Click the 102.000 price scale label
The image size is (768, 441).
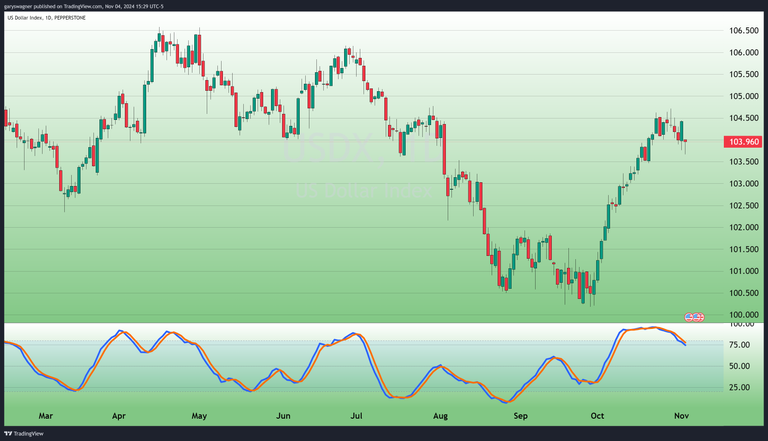pyautogui.click(x=742, y=228)
